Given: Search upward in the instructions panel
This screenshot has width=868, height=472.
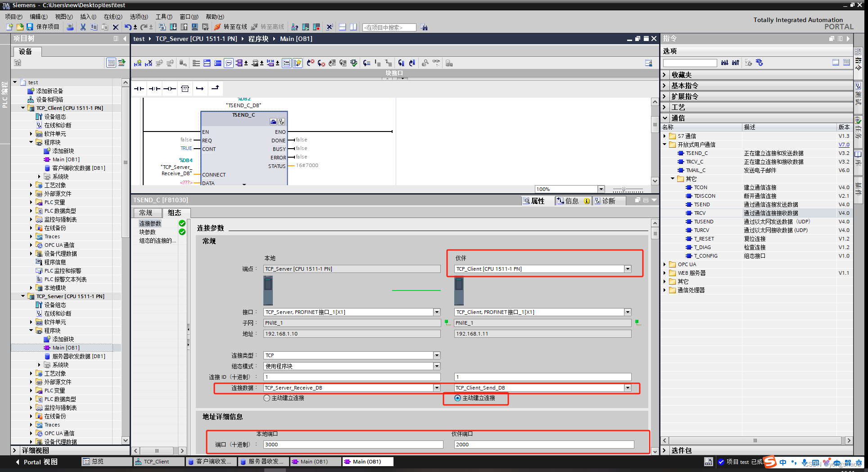Looking at the screenshot, I should [x=735, y=63].
